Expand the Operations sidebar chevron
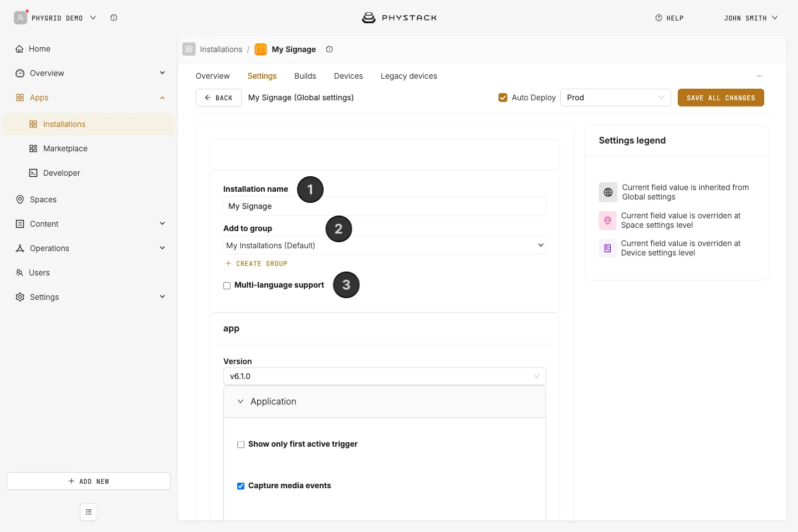Image resolution: width=798 pixels, height=532 pixels. (162, 248)
